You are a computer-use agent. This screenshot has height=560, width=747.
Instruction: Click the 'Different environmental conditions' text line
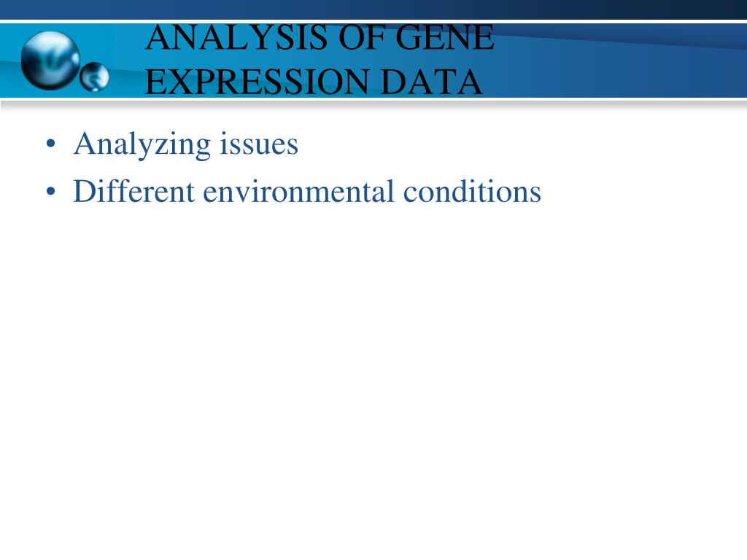tap(307, 192)
